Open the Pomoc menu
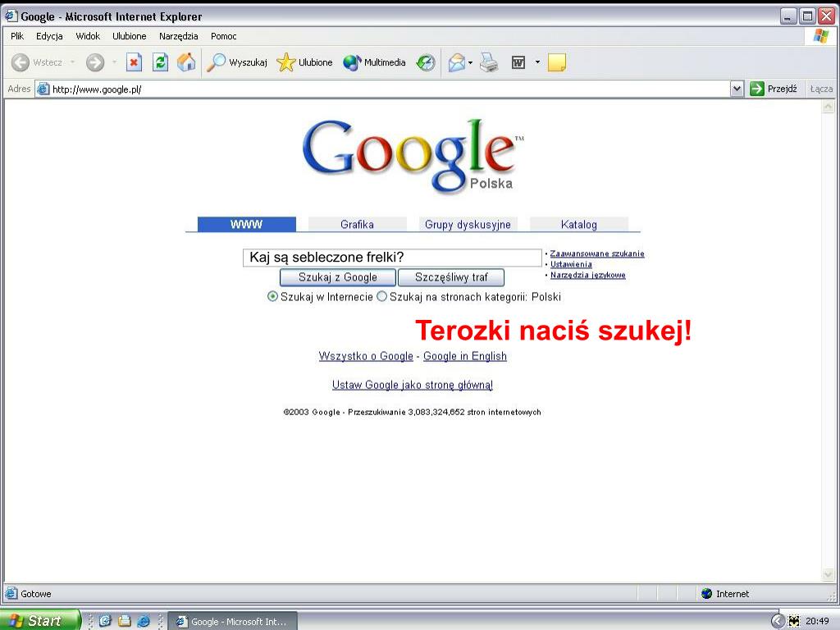Viewport: 840px width, 630px height. click(x=223, y=36)
